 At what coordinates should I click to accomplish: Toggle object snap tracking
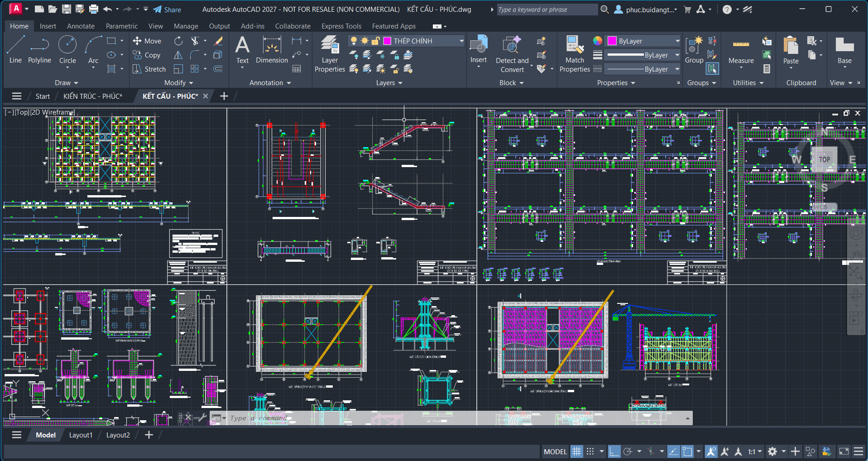674,451
